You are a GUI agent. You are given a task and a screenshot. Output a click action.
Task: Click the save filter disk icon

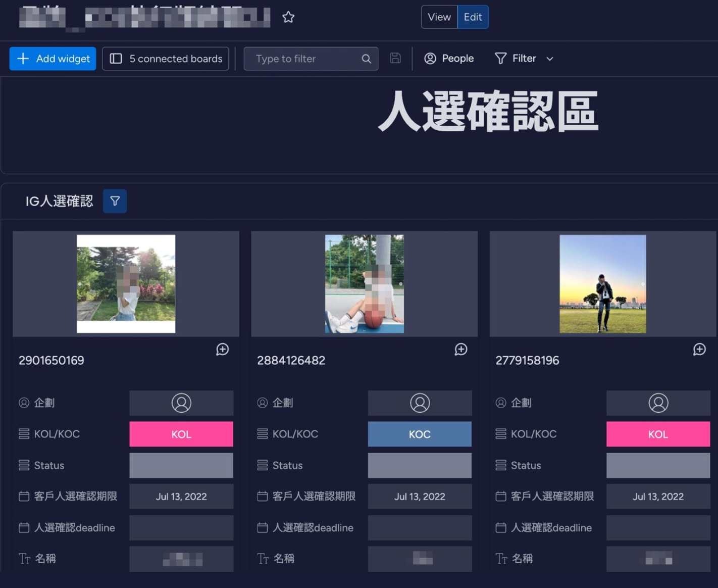coord(395,58)
